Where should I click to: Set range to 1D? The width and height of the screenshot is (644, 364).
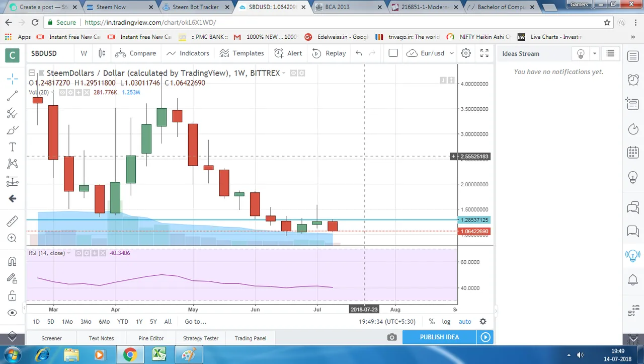coord(36,322)
